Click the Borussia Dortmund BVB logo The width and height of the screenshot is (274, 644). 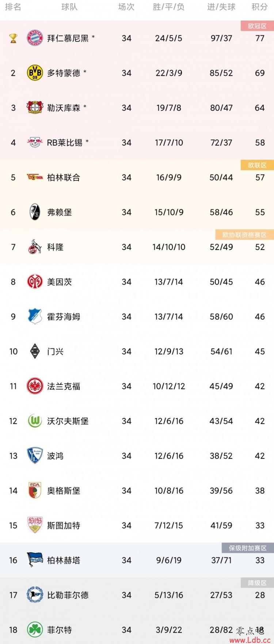point(35,73)
